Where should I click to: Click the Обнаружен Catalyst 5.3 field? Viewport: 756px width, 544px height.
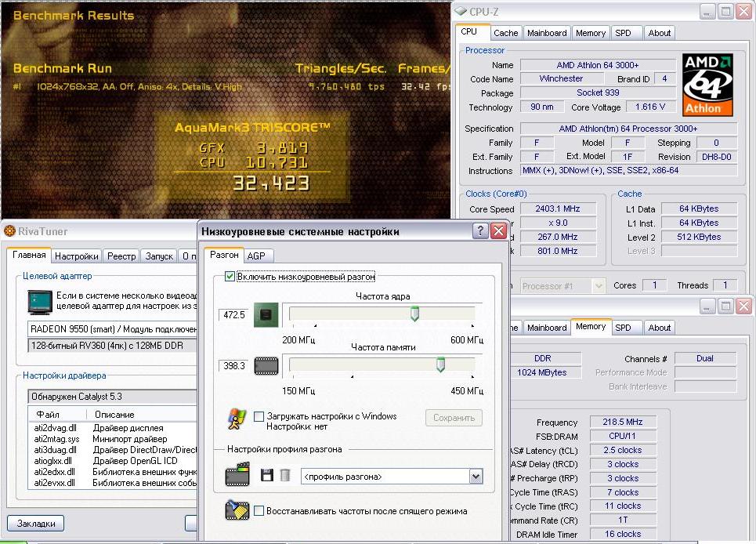click(112, 397)
